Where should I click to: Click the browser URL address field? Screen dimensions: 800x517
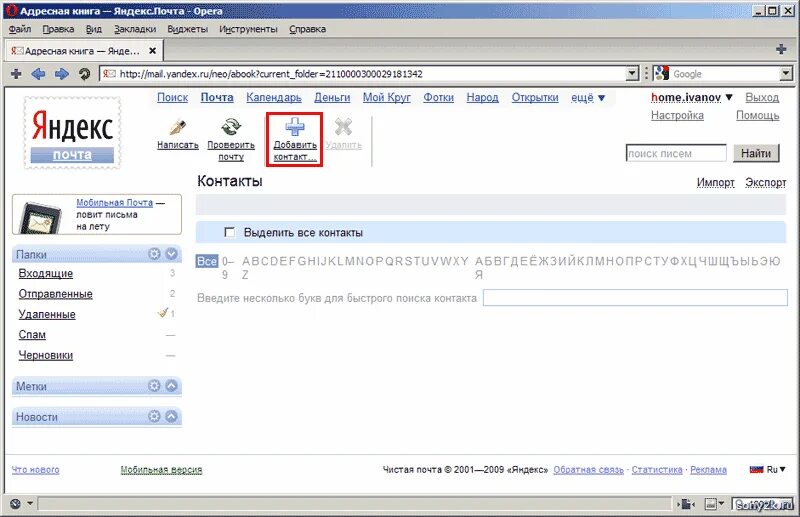point(363,74)
